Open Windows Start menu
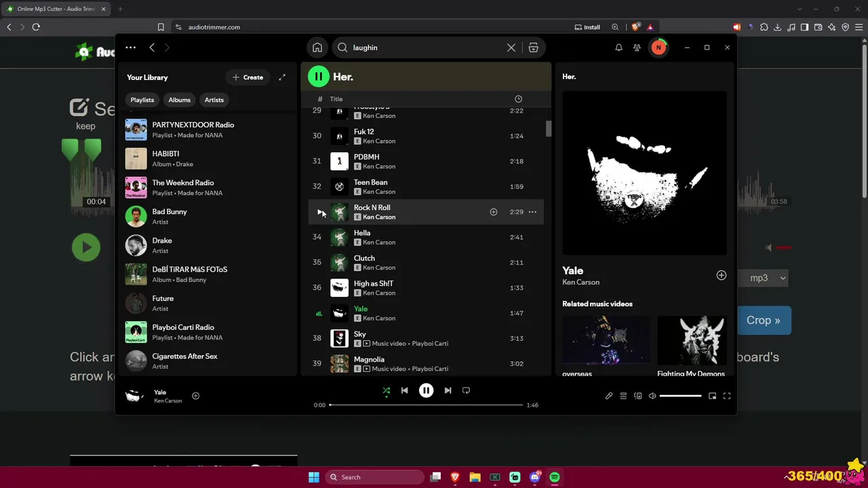 (x=314, y=477)
